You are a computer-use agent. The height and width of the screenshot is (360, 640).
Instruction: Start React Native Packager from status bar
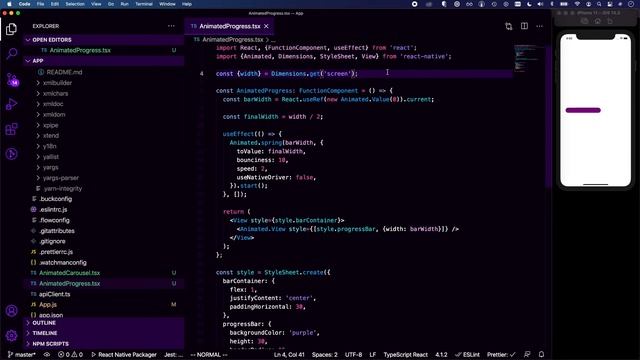point(124,355)
